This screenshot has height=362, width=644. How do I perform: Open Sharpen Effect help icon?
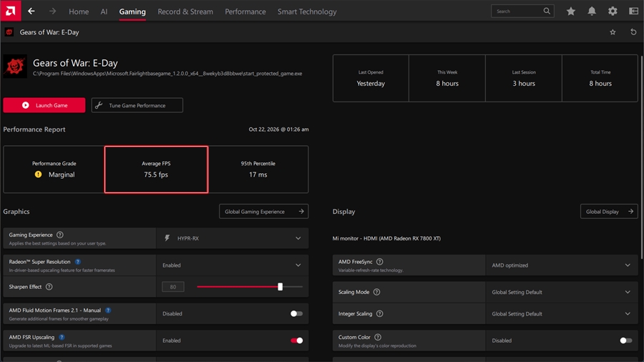click(x=49, y=287)
